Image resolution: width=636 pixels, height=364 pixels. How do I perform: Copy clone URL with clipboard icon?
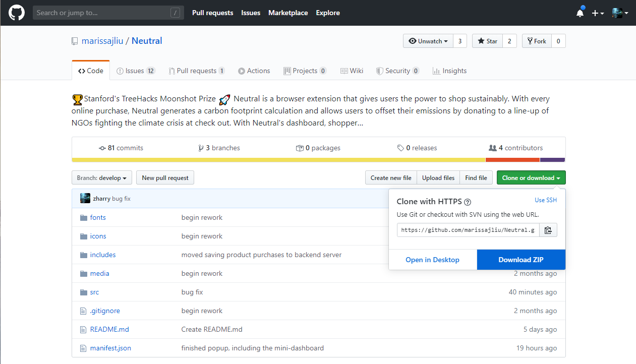[548, 230]
